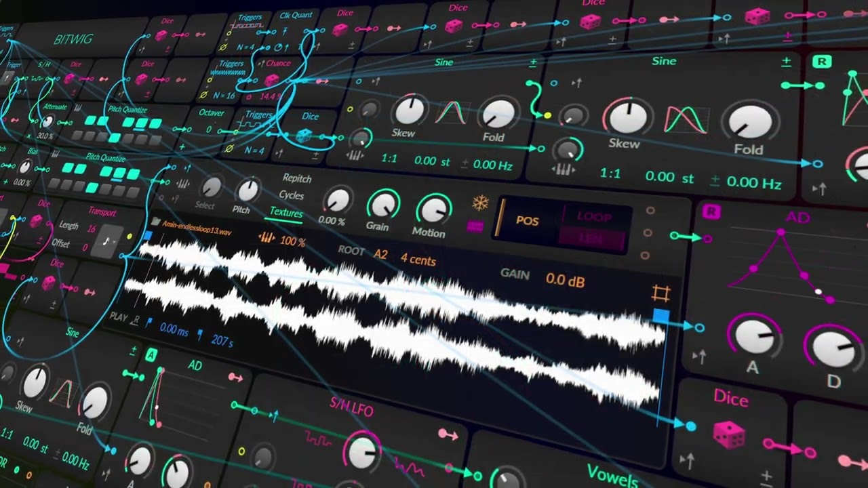Viewport: 868px width, 488px height.
Task: Toggle the magenta R button next to AD
Action: (x=711, y=212)
